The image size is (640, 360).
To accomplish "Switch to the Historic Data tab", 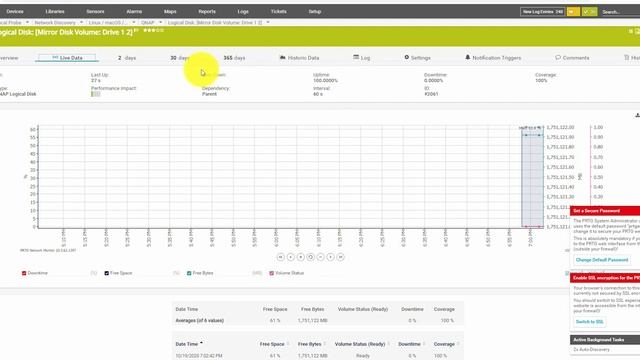I will pos(299,58).
